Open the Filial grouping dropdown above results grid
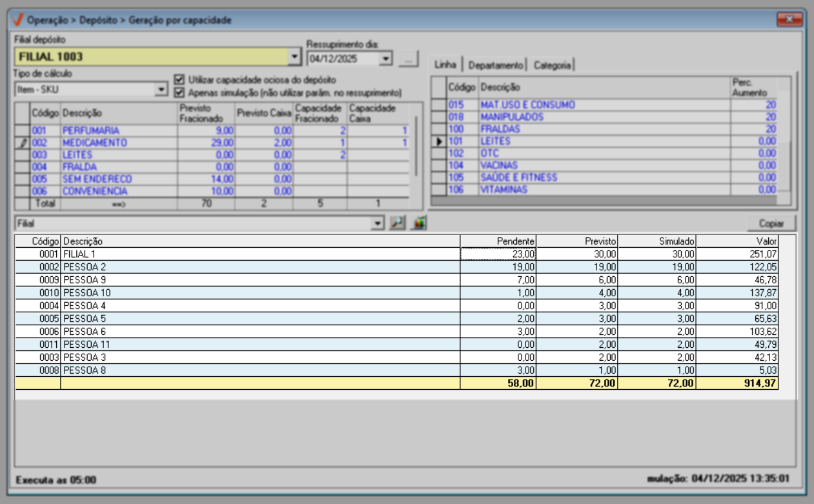This screenshot has height=504, width=814. (x=378, y=223)
